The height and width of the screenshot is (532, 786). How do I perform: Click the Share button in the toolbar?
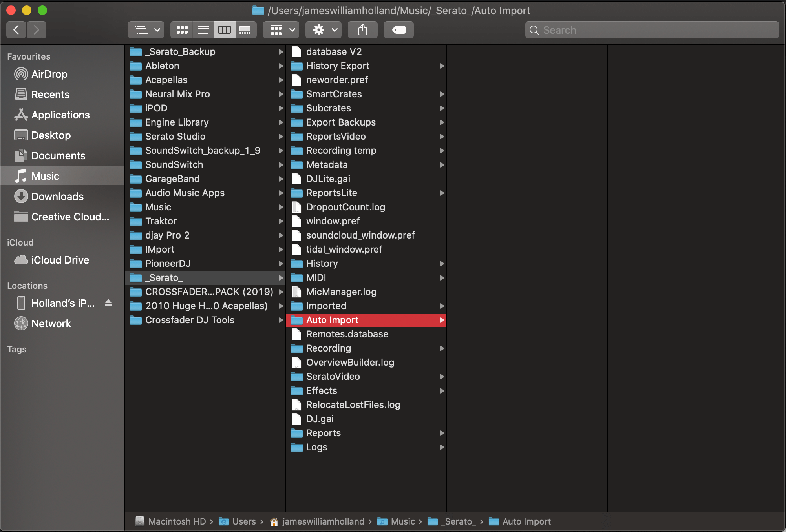click(362, 29)
